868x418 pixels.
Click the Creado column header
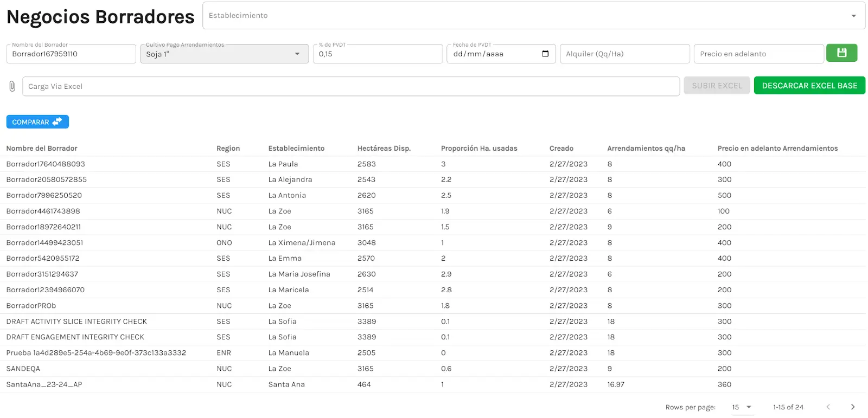coord(561,149)
